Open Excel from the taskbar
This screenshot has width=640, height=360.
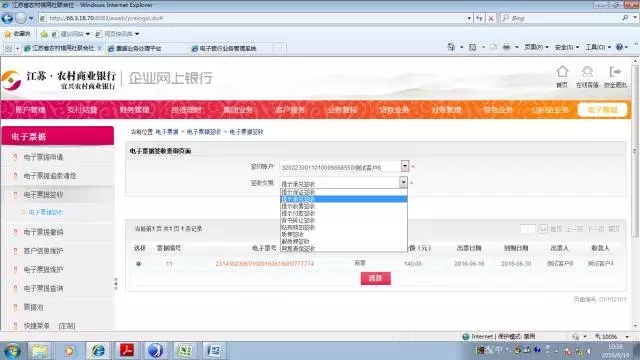[184, 351]
